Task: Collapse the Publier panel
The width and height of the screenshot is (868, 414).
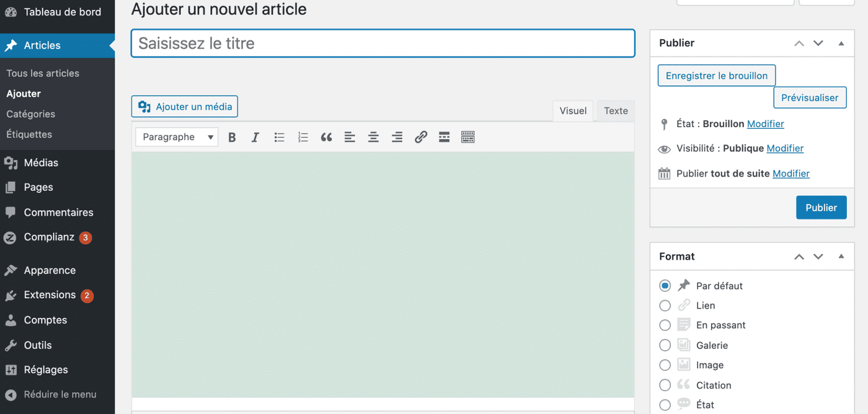Action: 841,43
